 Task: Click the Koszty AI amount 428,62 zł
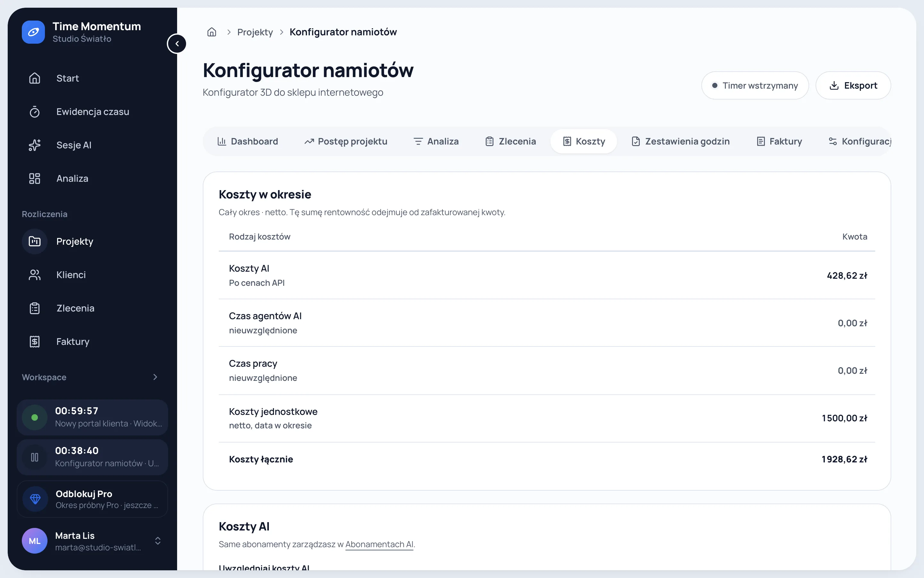click(x=847, y=276)
